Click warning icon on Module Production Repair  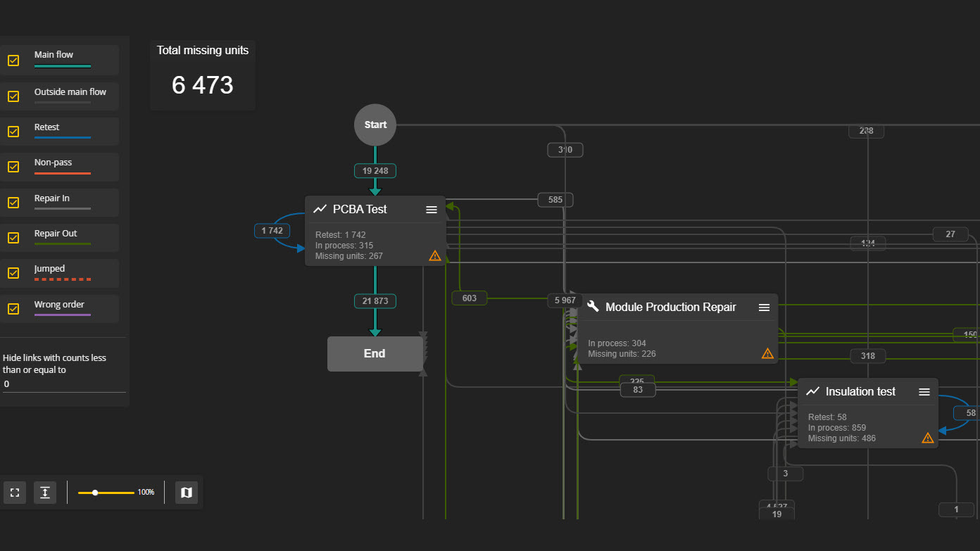(x=767, y=353)
